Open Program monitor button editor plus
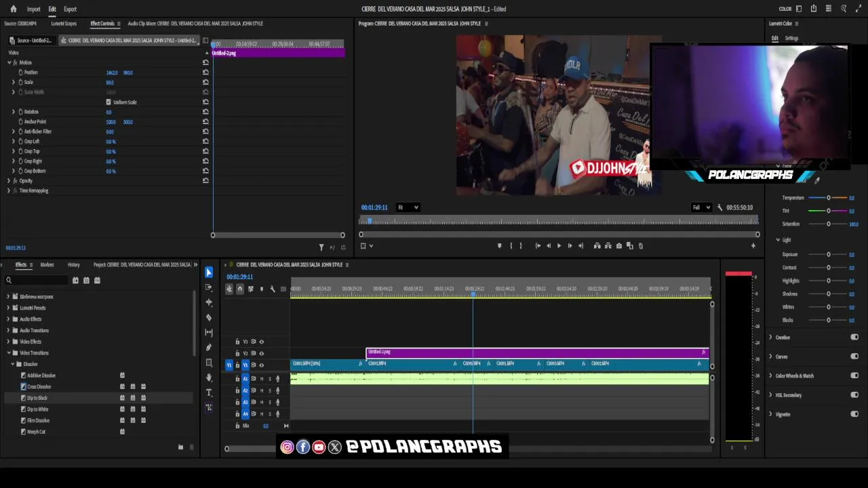Viewport: 868px width, 488px height. point(753,246)
